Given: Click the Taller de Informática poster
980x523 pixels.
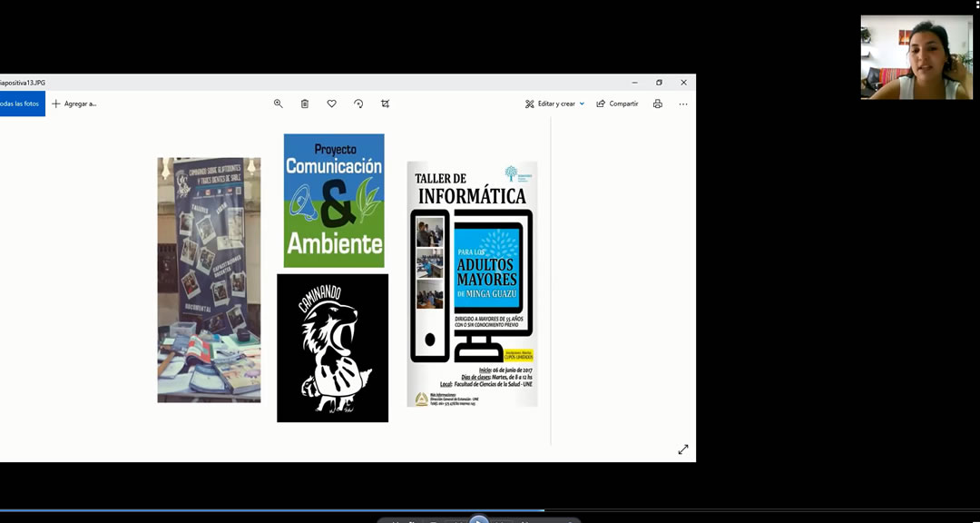Looking at the screenshot, I should [473, 284].
